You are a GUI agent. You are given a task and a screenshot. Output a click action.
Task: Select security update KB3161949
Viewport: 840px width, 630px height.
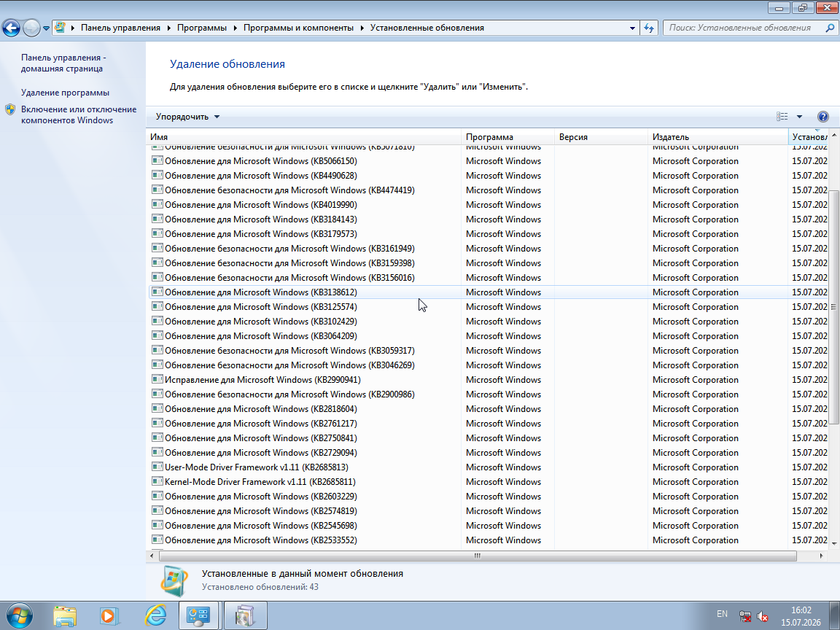(488, 249)
